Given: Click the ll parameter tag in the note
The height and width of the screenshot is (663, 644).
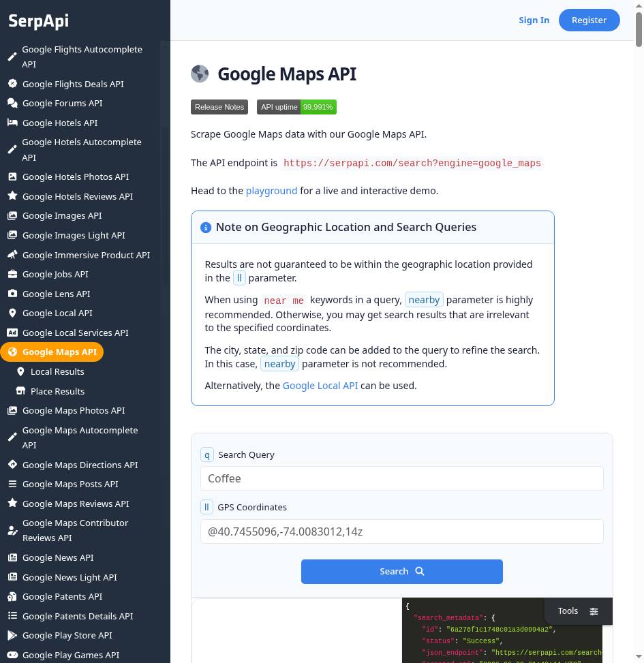Looking at the screenshot, I should pos(239,278).
